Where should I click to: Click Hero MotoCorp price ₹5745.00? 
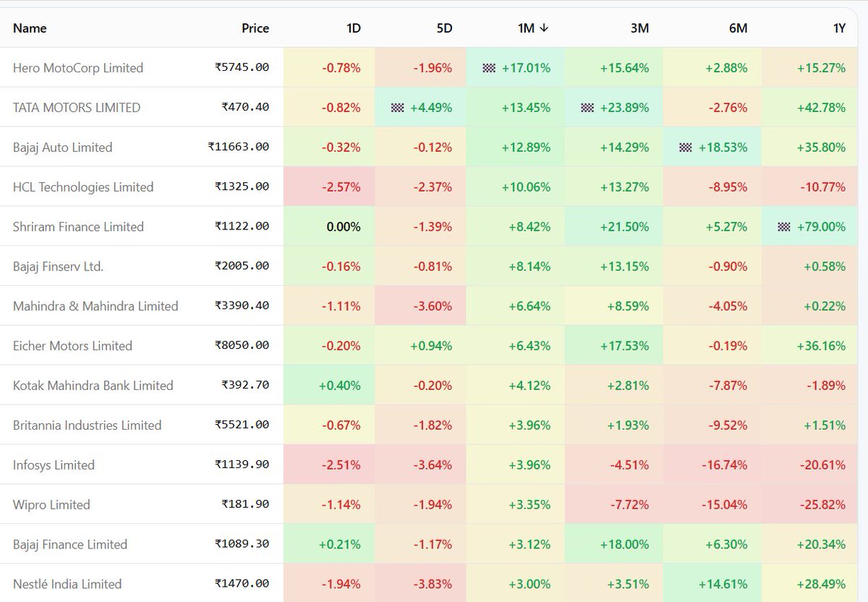242,67
